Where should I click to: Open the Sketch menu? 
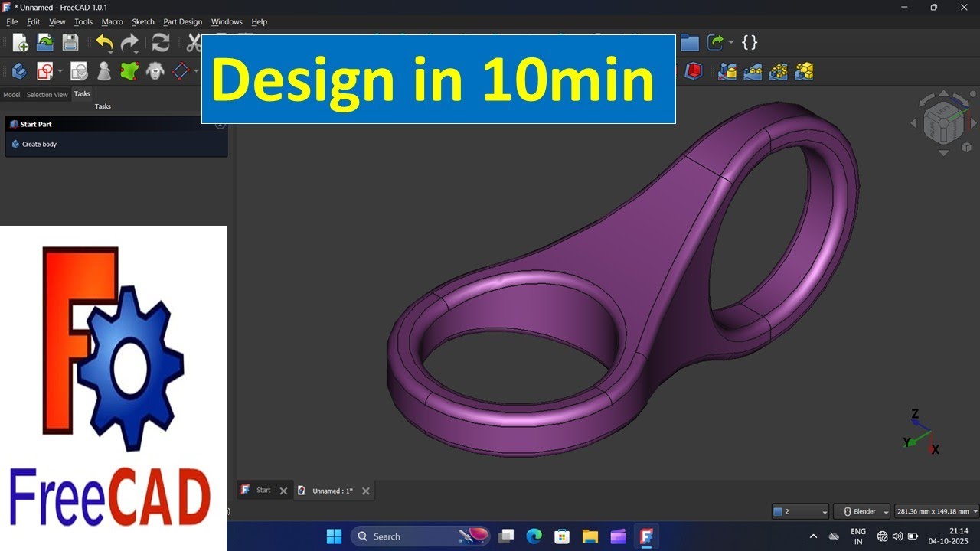(143, 22)
